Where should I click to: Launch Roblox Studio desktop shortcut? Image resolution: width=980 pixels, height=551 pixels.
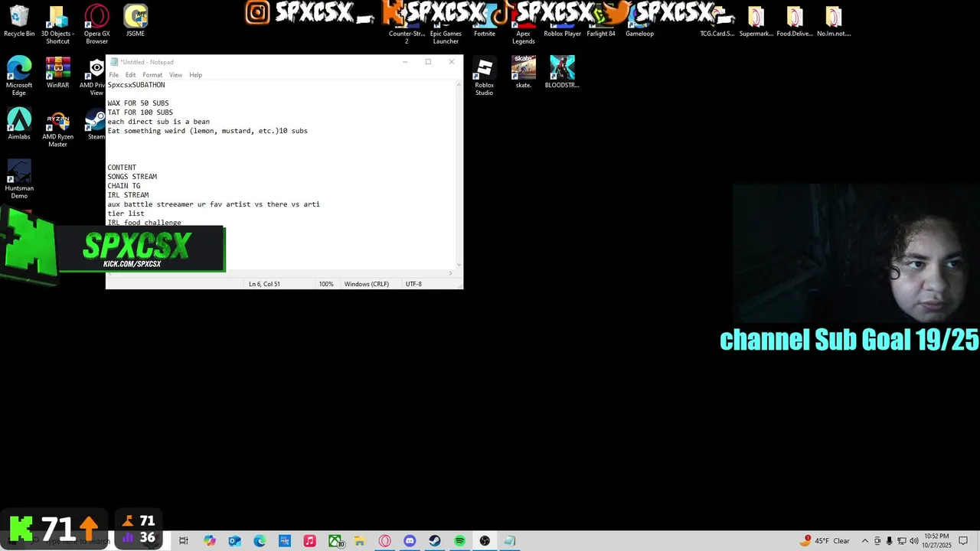484,77
